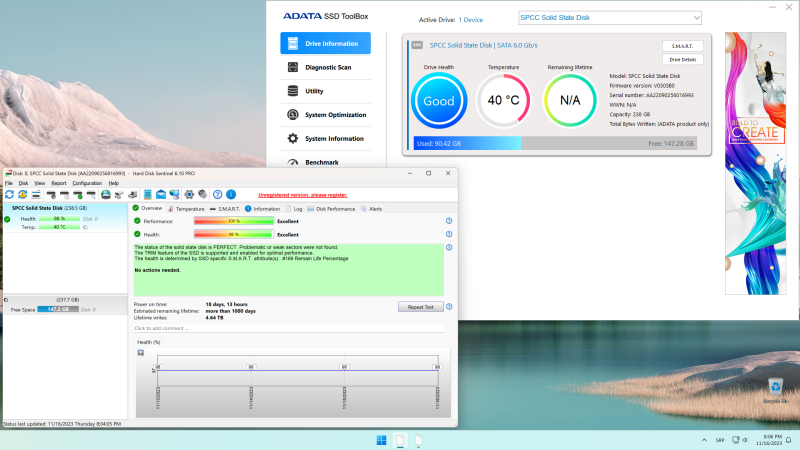Open the View menu in Hard Disk Sentinel

pyautogui.click(x=39, y=183)
